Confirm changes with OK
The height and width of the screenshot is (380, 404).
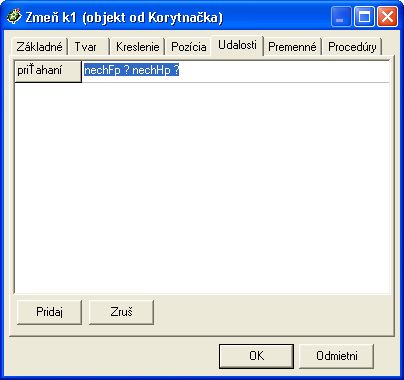(256, 356)
